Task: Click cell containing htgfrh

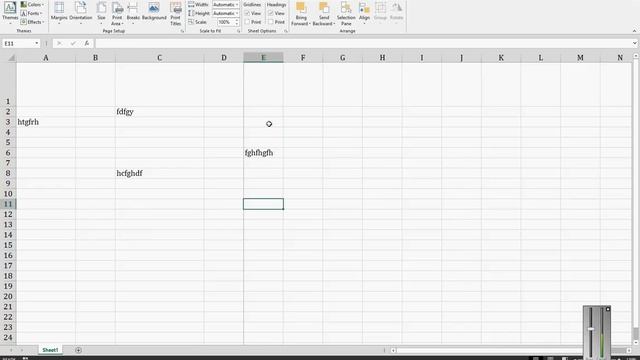Action: point(46,122)
